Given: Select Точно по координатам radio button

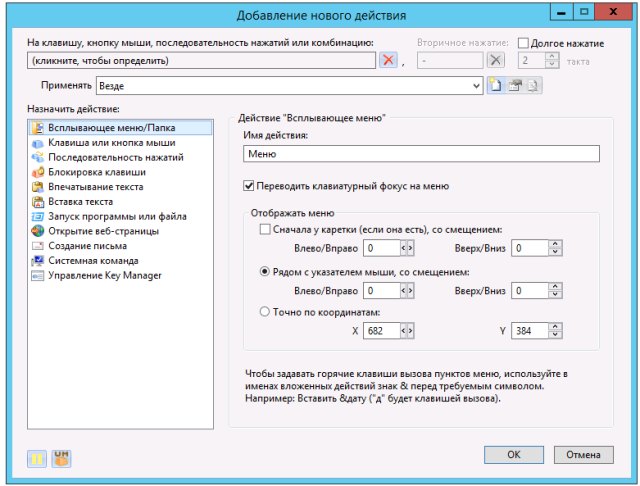Looking at the screenshot, I should coord(265,312).
